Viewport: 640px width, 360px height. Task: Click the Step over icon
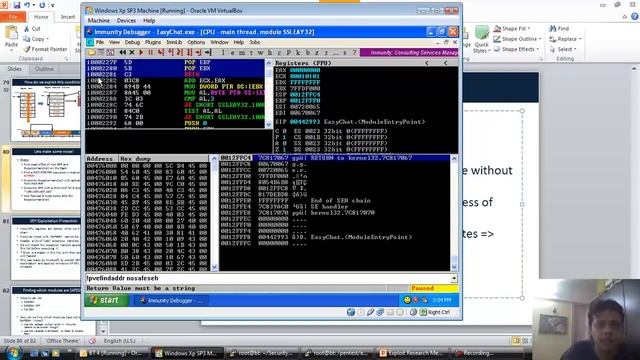(x=170, y=52)
